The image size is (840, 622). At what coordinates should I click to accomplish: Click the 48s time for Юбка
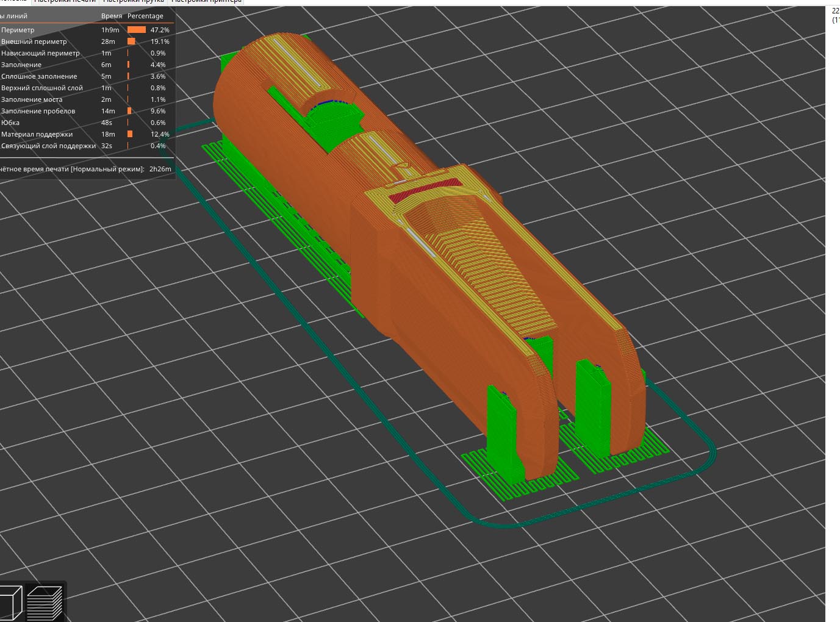(107, 123)
